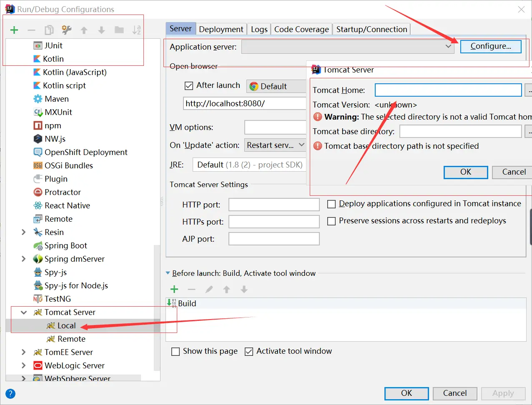The image size is (532, 405).
Task: Collapse the Before launch section triangle
Action: tap(168, 273)
